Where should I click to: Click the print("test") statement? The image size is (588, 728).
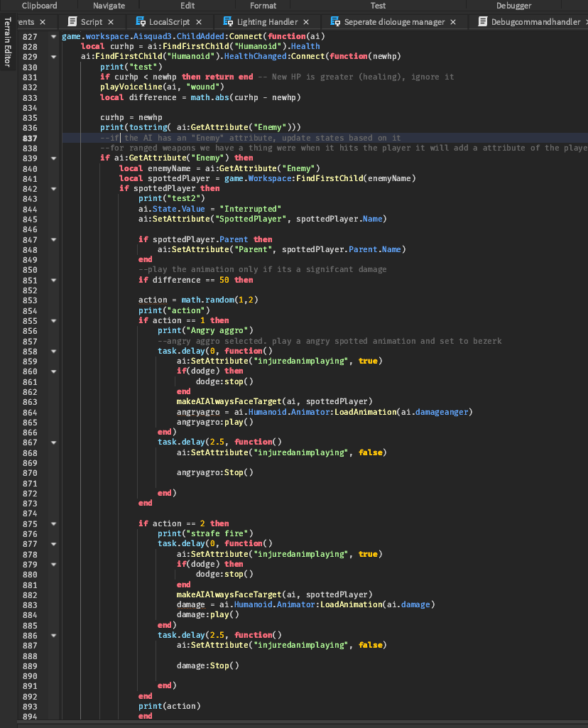(x=131, y=67)
